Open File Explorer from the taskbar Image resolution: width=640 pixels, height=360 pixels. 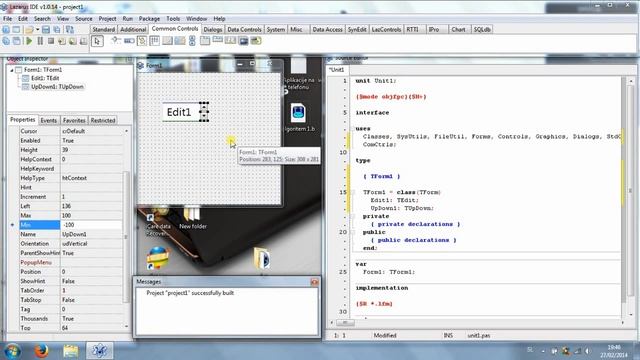pyautogui.click(x=70, y=351)
